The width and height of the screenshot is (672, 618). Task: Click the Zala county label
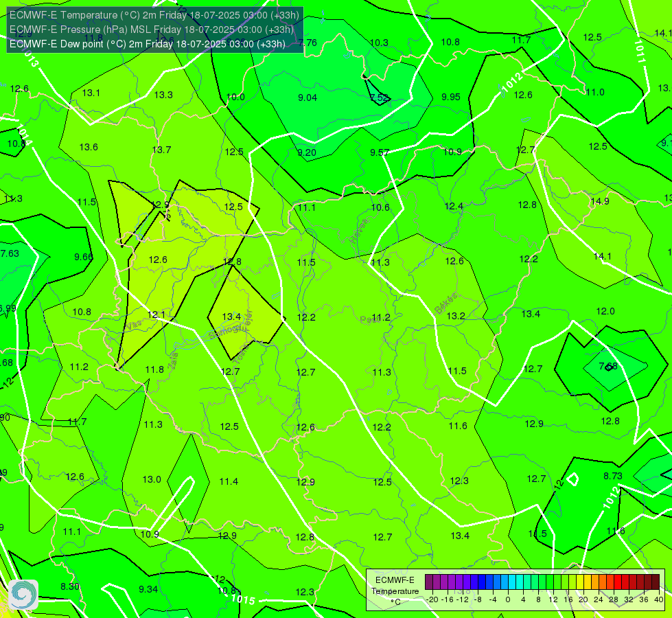coord(173,361)
